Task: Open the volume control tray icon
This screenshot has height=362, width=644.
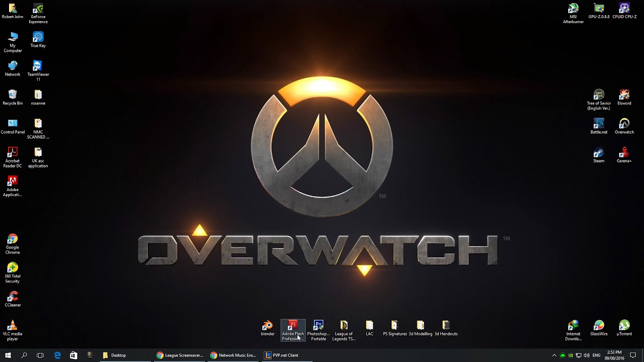Action: [x=587, y=355]
